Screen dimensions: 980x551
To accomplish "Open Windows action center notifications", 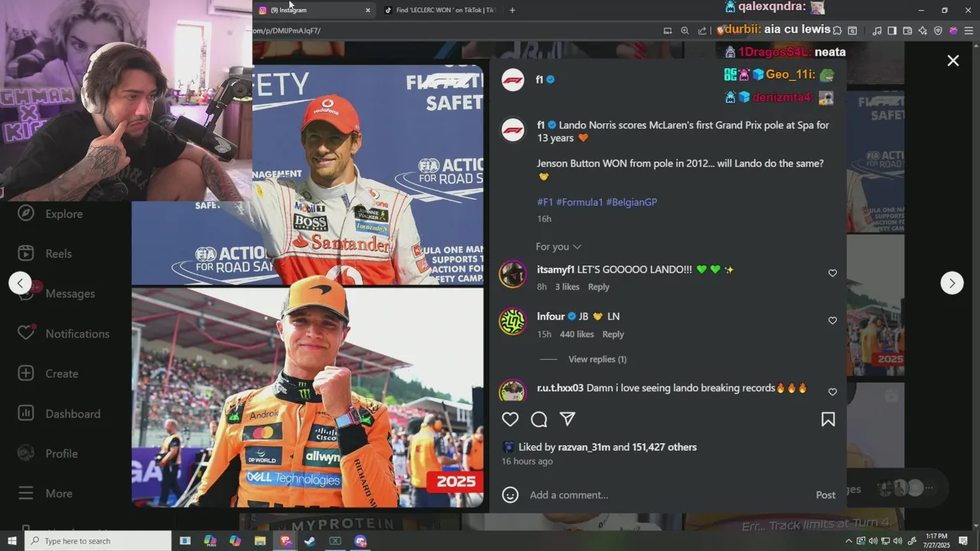I will click(x=963, y=541).
